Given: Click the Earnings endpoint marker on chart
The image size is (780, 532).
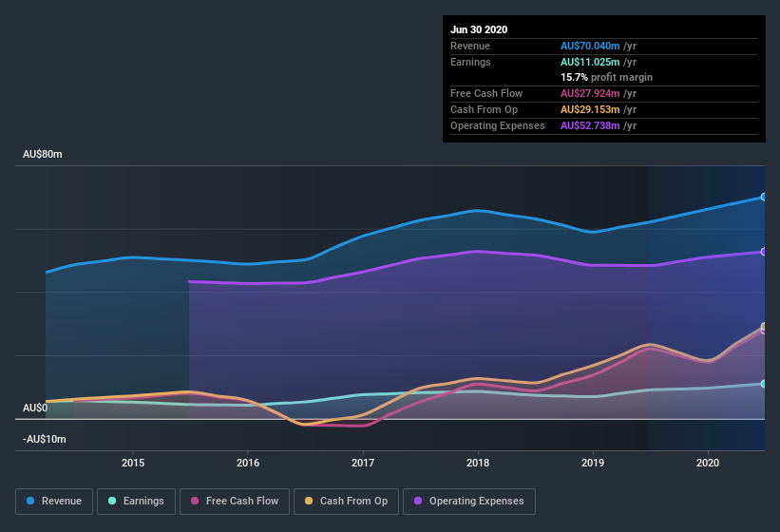Looking at the screenshot, I should [x=764, y=384].
